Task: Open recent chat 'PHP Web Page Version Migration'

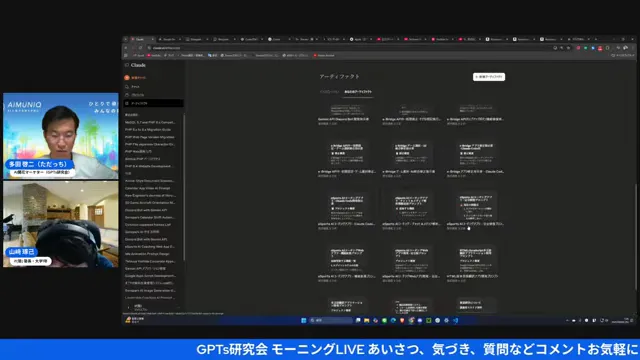Action: 150,137
